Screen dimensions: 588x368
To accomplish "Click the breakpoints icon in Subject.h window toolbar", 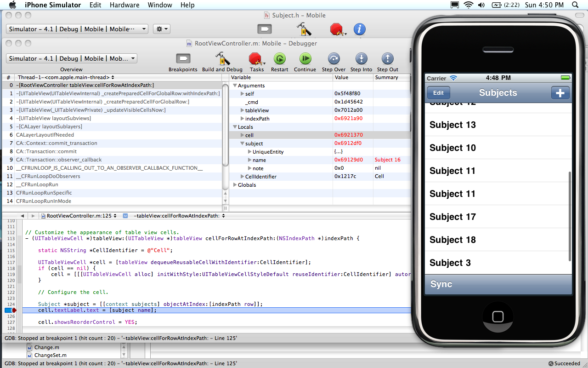I will [264, 29].
